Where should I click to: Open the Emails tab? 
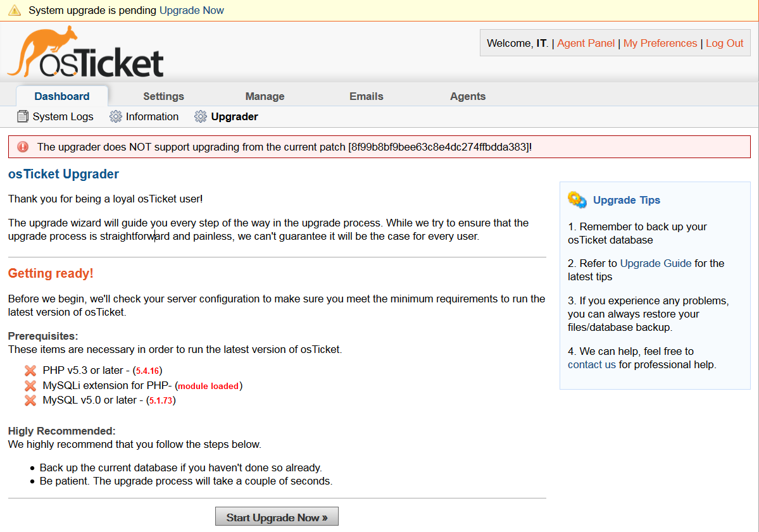coord(367,96)
